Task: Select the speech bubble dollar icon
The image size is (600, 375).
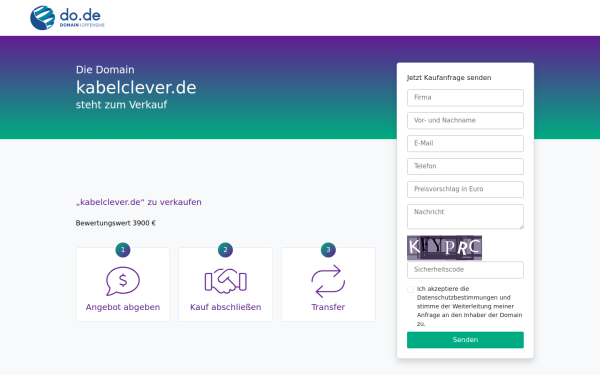Action: pyautogui.click(x=123, y=281)
